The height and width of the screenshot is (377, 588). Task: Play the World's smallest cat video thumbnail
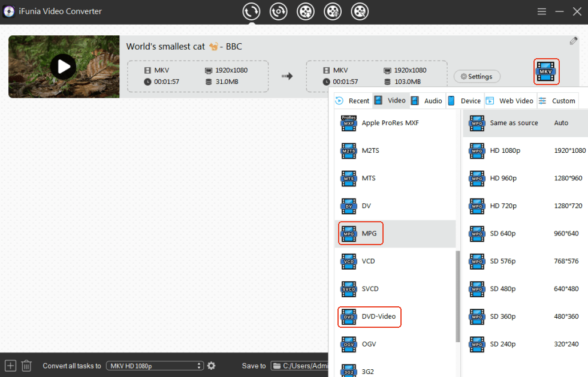[63, 67]
